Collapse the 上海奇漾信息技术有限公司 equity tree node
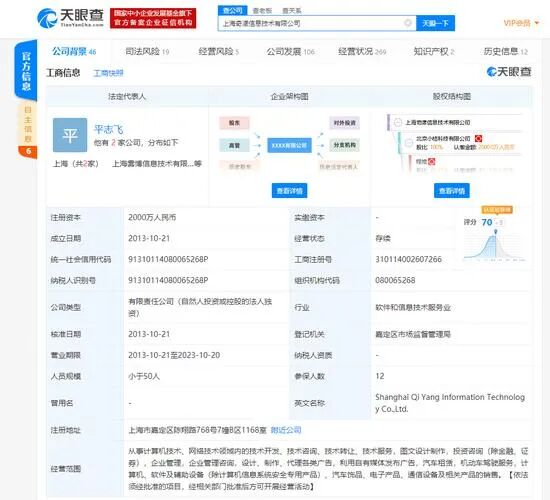 398,122
